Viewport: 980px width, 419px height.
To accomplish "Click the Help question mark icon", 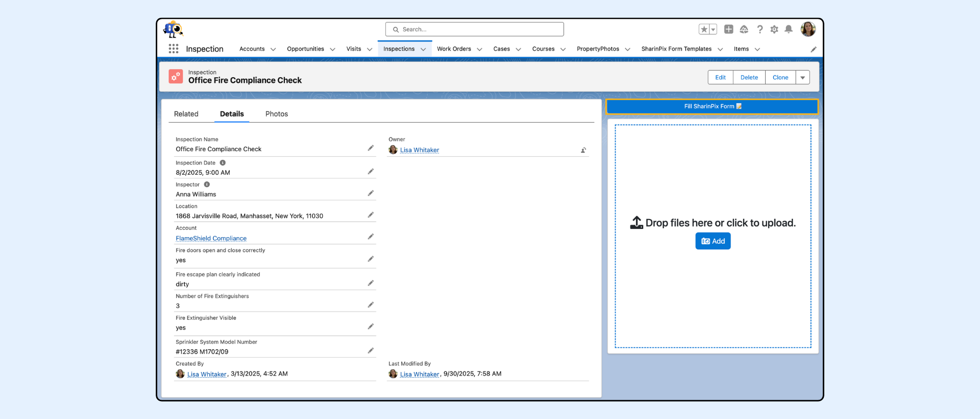I will [x=760, y=29].
